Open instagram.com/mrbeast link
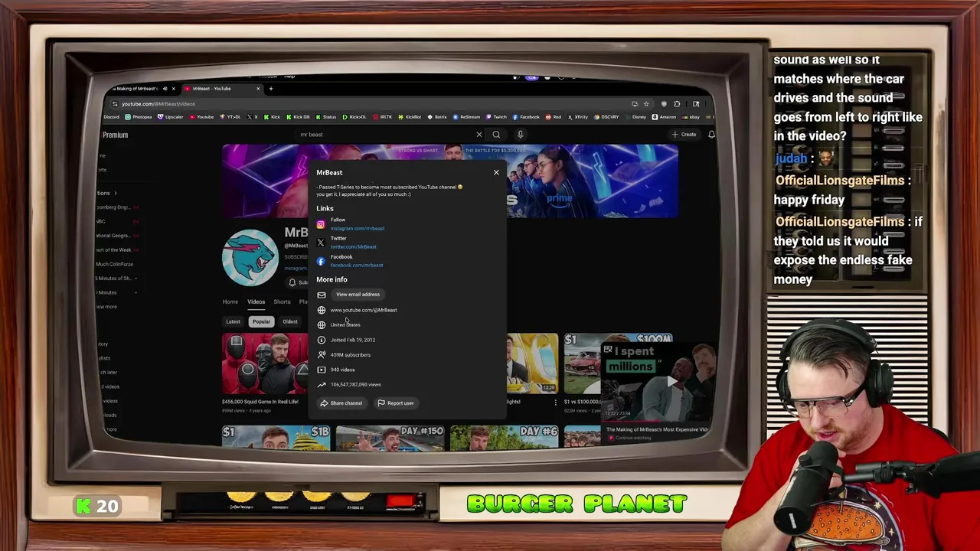 coord(358,228)
